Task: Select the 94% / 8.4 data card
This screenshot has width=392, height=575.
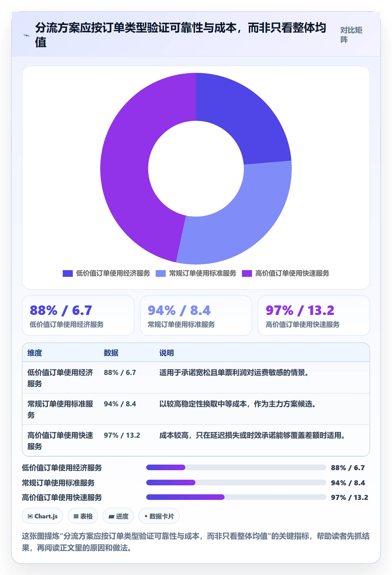Action: tap(196, 316)
